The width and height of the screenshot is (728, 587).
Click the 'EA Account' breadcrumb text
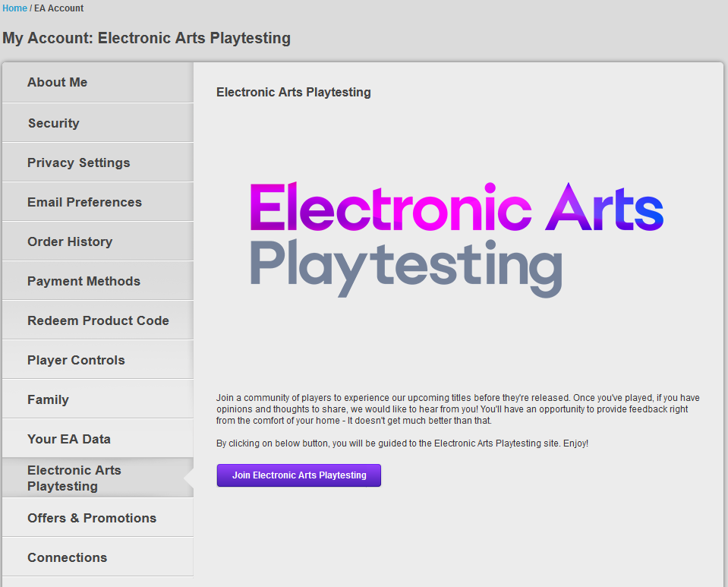click(59, 8)
